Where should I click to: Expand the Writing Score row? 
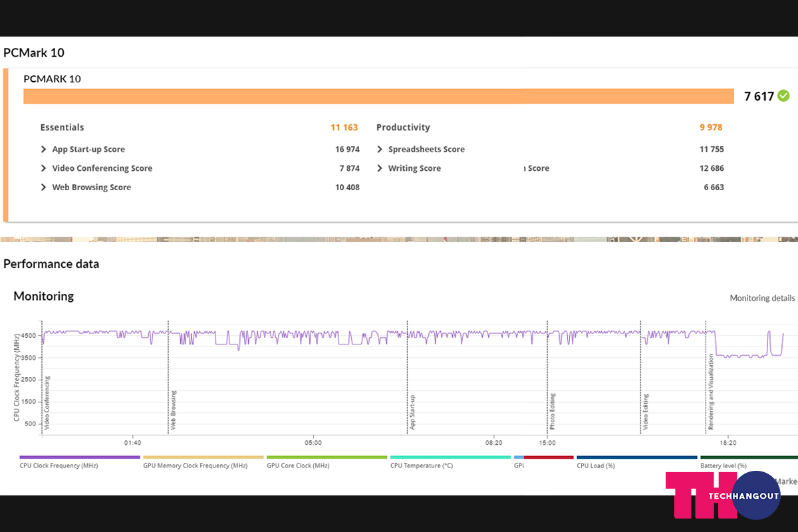click(x=380, y=168)
